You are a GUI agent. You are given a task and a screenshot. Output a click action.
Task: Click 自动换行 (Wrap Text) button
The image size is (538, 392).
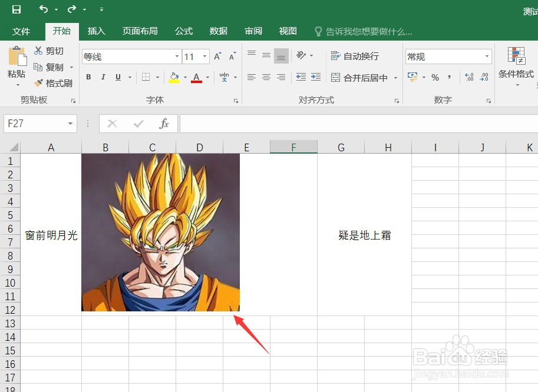[x=355, y=56]
